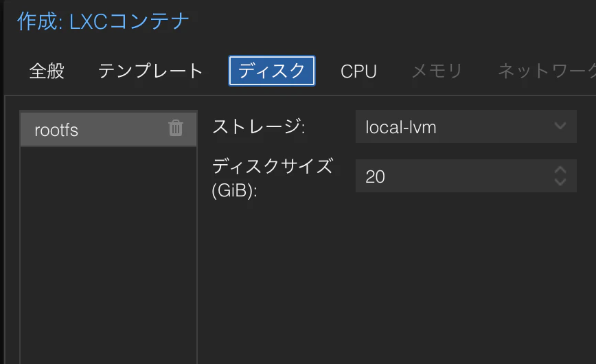The width and height of the screenshot is (596, 364).
Task: Click the disk size field showing 20
Action: (x=466, y=176)
